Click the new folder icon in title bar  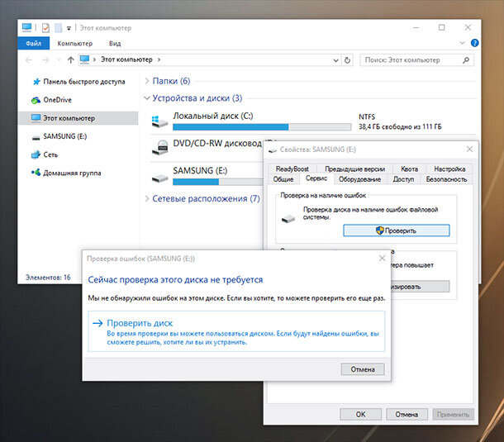click(58, 28)
